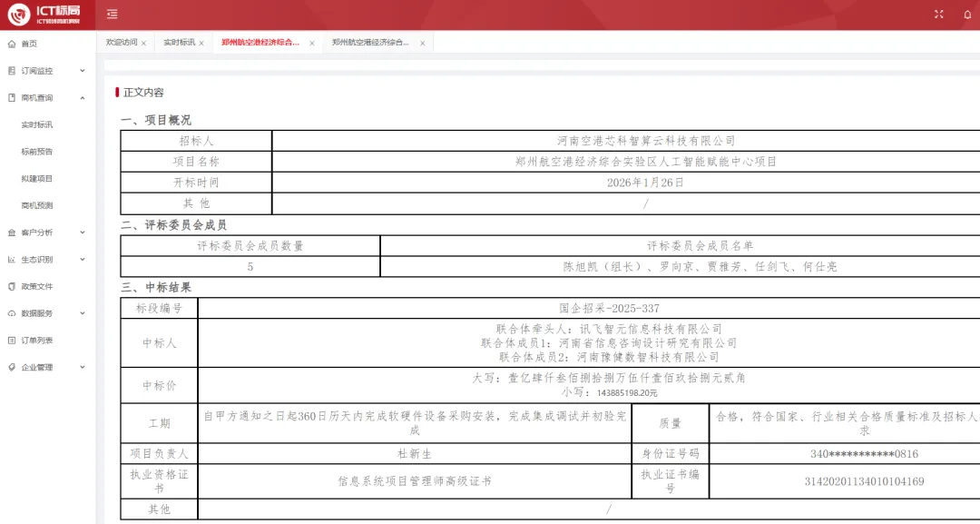Click the project leader name 杜新生
The height and width of the screenshot is (524, 980).
415,454
